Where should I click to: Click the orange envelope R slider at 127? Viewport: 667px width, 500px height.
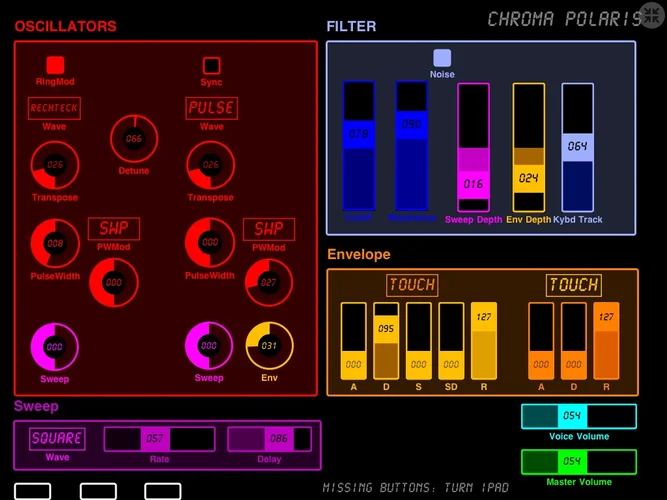606,341
